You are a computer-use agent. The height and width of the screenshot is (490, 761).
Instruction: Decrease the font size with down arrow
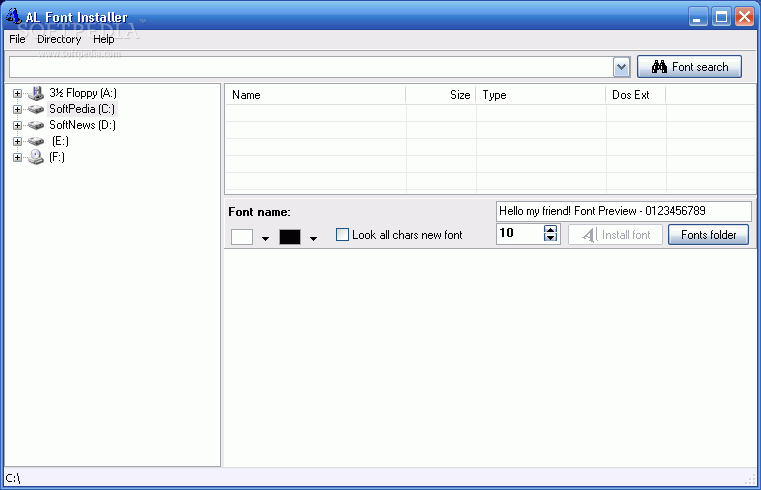[x=550, y=237]
